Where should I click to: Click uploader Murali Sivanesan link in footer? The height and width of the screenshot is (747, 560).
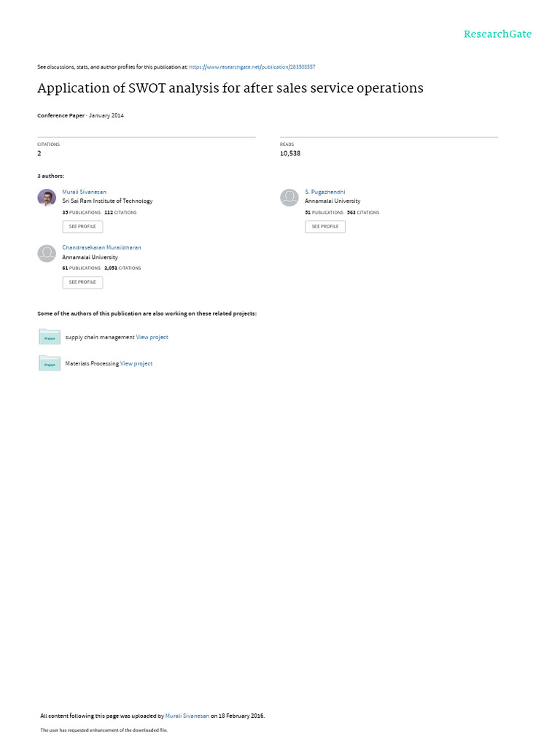[x=187, y=716]
